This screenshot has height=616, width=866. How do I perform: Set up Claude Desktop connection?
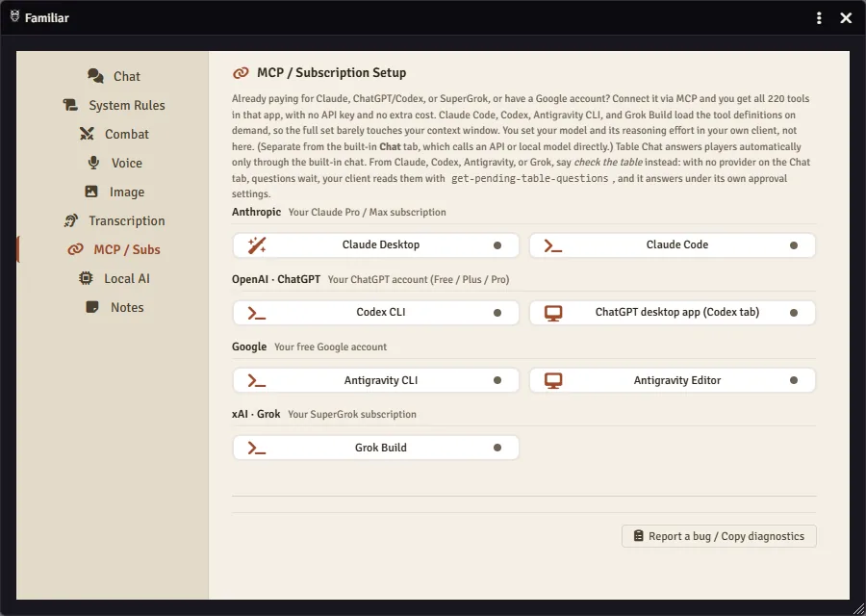coord(376,245)
